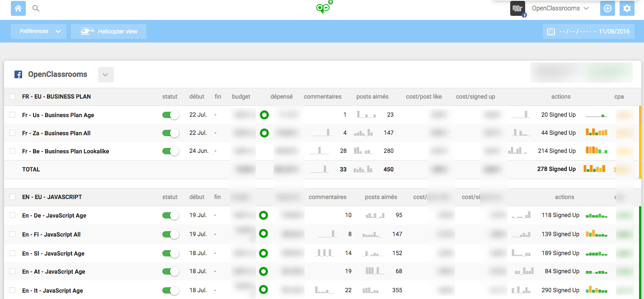Open the search magnifier icon

36,8
